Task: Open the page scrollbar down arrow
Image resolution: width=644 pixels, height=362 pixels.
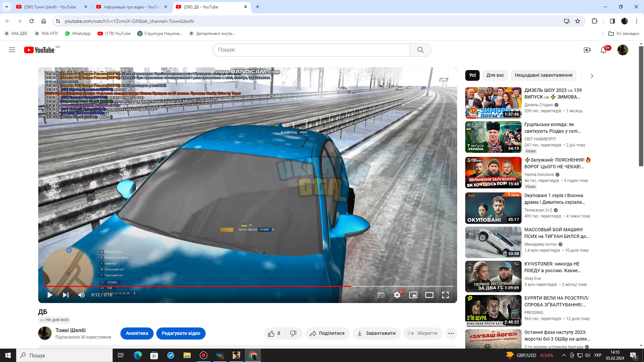Action: pos(641,346)
